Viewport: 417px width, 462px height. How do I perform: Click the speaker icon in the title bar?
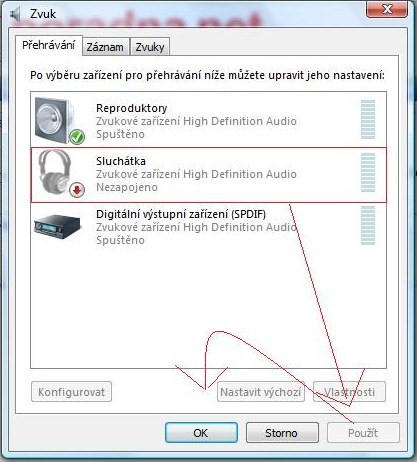tap(15, 15)
